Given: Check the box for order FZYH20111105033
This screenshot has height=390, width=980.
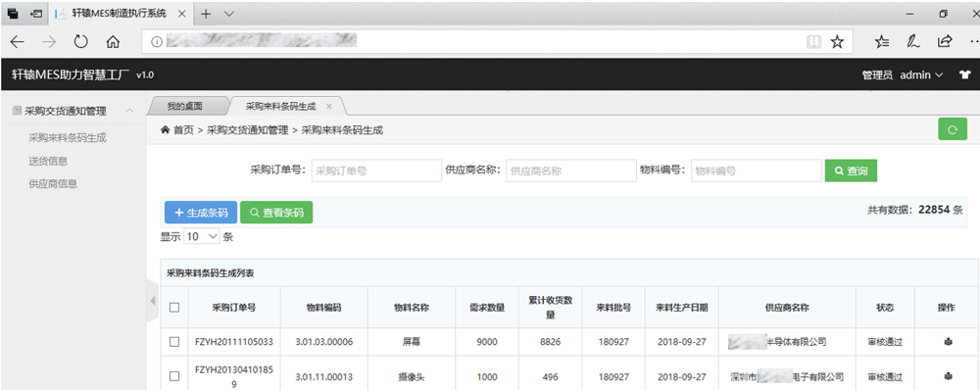Looking at the screenshot, I should tap(174, 342).
